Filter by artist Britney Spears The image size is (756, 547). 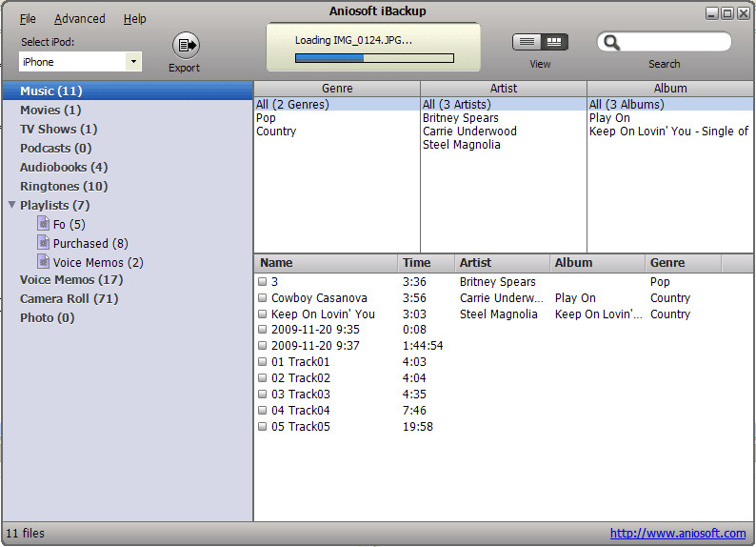click(x=461, y=118)
